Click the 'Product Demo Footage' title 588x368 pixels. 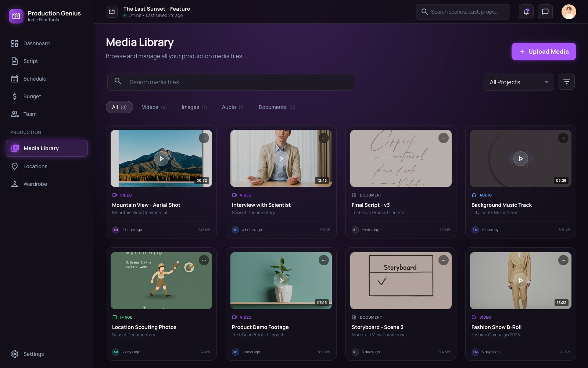point(260,327)
